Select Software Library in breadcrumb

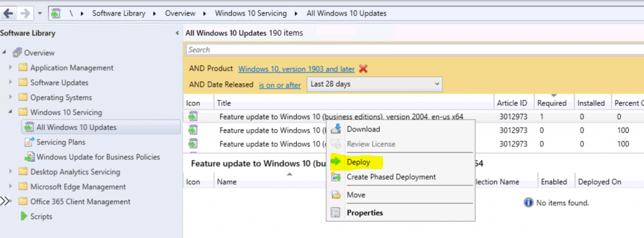click(x=119, y=13)
